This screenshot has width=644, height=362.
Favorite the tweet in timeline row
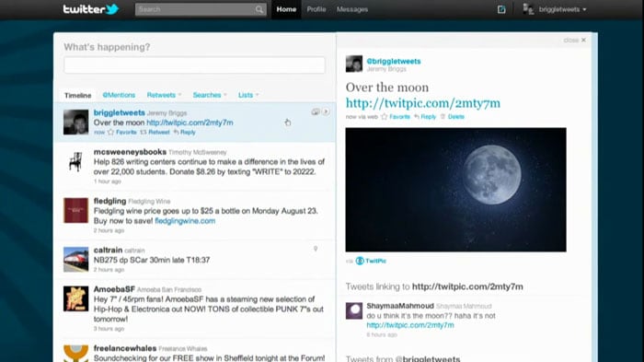click(122, 132)
